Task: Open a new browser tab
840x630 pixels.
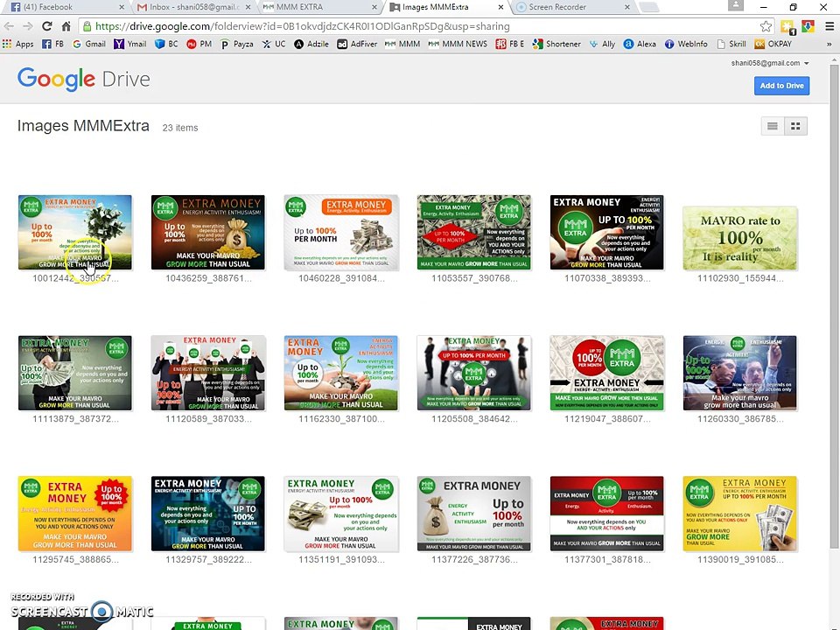Action: tap(649, 7)
